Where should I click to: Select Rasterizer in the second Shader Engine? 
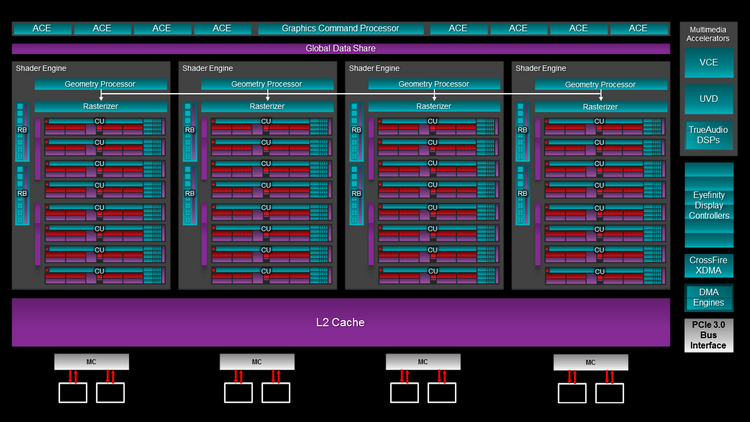[267, 106]
